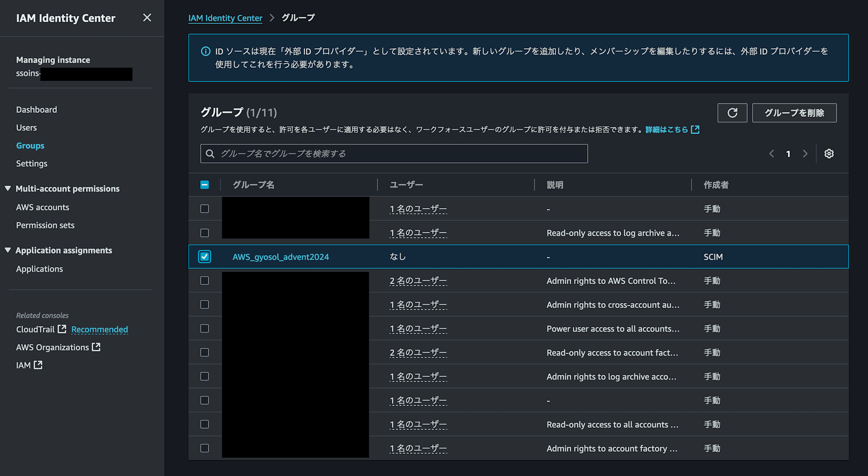The image size is (868, 476).
Task: Collapse the Multi-account permissions section
Action: coord(8,188)
